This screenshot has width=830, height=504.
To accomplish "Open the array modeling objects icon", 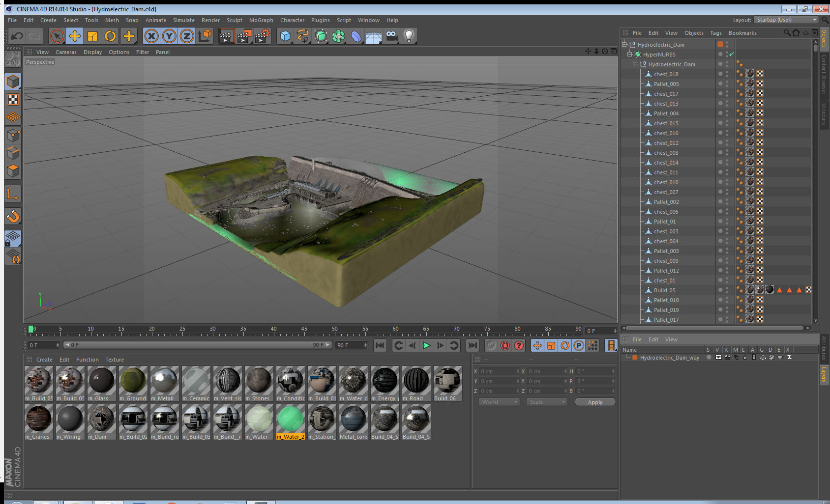I will click(338, 36).
